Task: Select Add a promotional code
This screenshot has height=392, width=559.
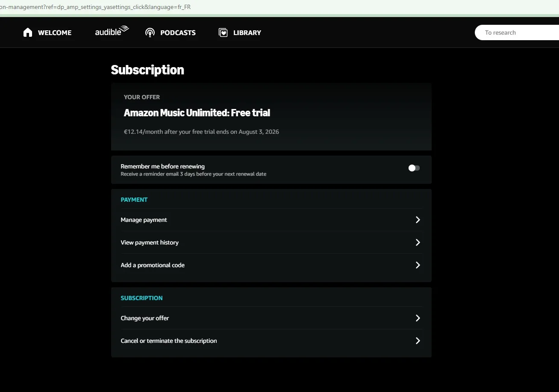Action: point(271,265)
